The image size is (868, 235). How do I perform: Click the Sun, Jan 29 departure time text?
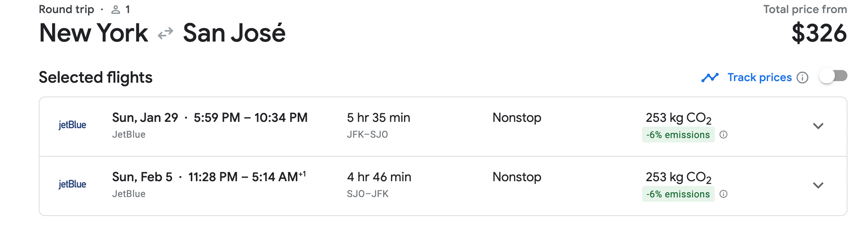(x=209, y=118)
